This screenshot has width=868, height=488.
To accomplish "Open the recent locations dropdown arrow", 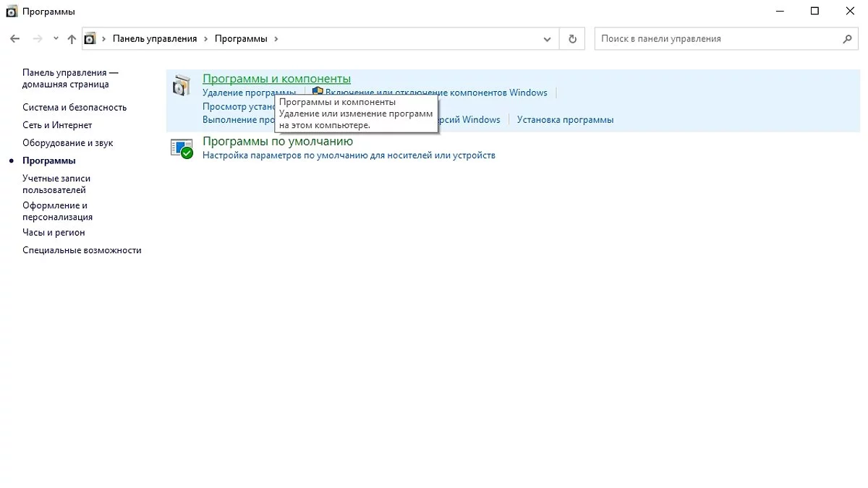I will 56,39.
